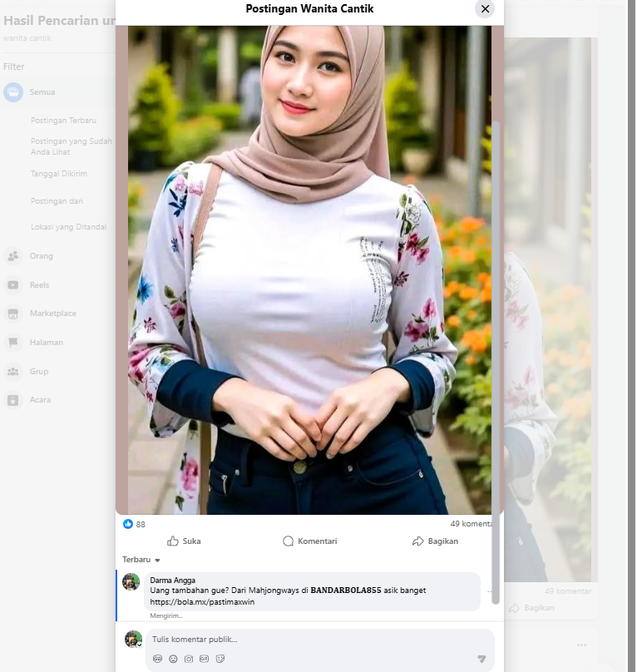637x672 pixels.
Task: Select Postingan yang Sudah Anda Lihat filter
Action: click(72, 146)
